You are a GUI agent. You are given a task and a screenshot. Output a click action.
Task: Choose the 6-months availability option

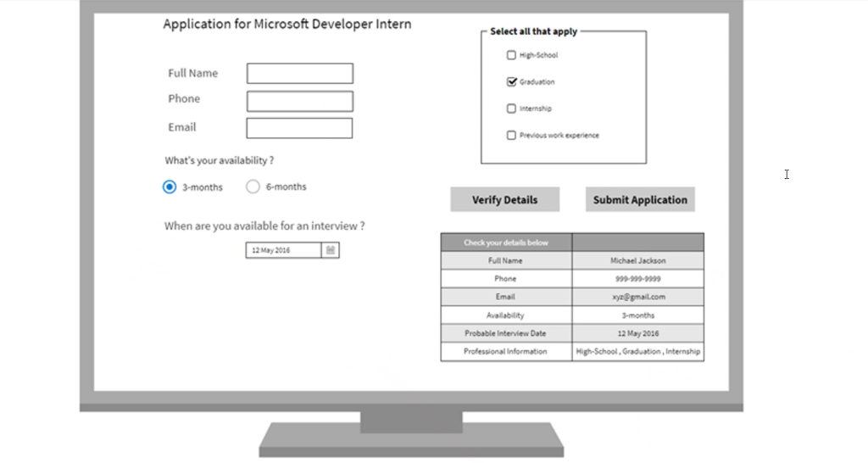(x=253, y=187)
